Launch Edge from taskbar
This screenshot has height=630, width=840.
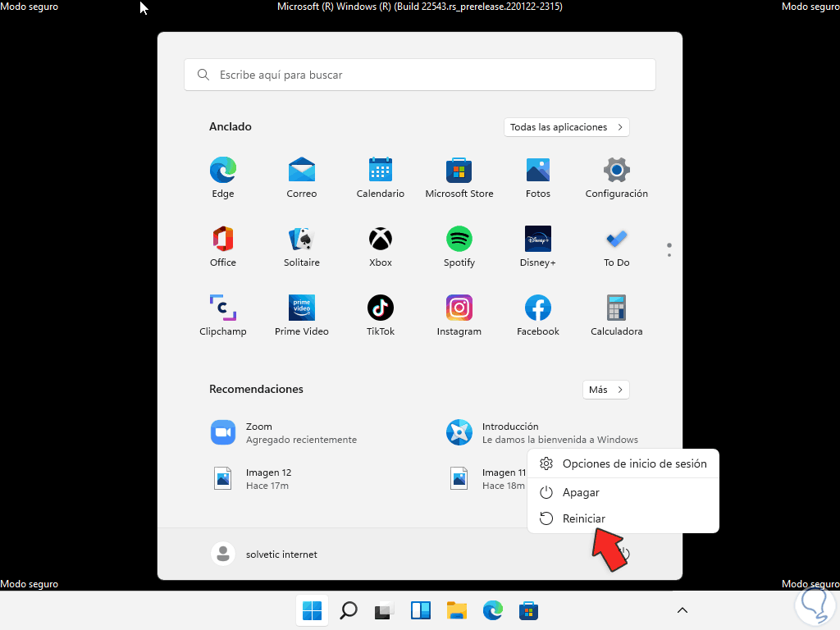pyautogui.click(x=492, y=610)
